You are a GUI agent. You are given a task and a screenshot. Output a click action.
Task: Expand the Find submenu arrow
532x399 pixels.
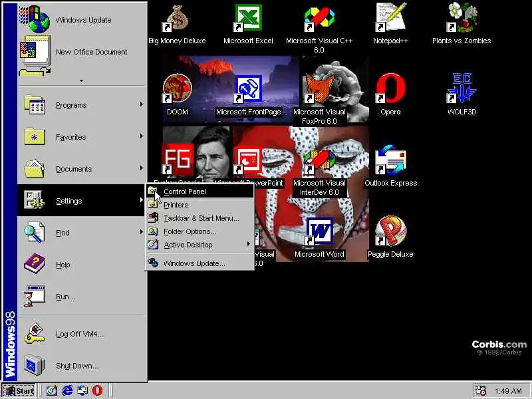pyautogui.click(x=141, y=231)
